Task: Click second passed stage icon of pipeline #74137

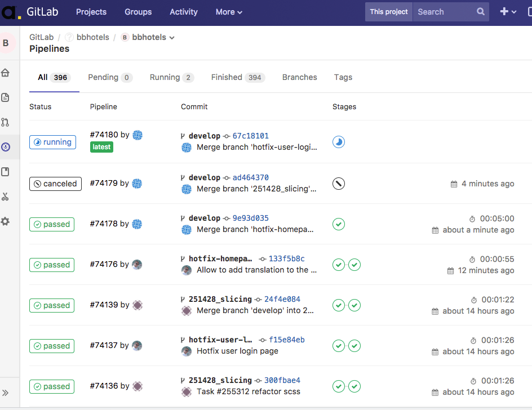Action: (354, 346)
